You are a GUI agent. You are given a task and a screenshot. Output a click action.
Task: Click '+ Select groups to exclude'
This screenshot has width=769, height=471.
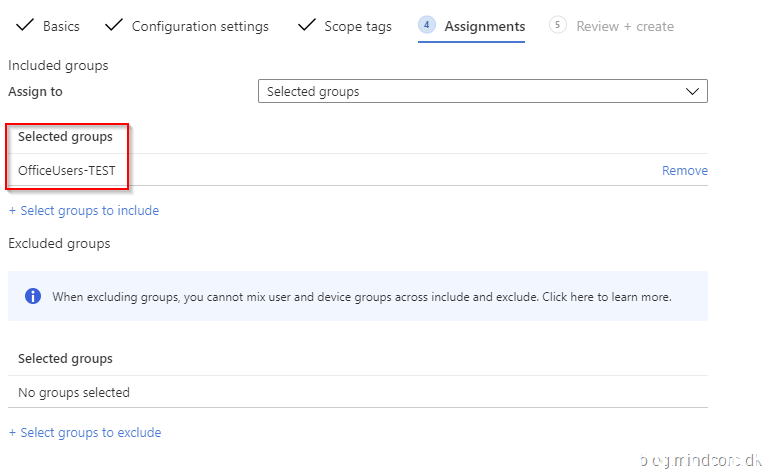tap(84, 432)
